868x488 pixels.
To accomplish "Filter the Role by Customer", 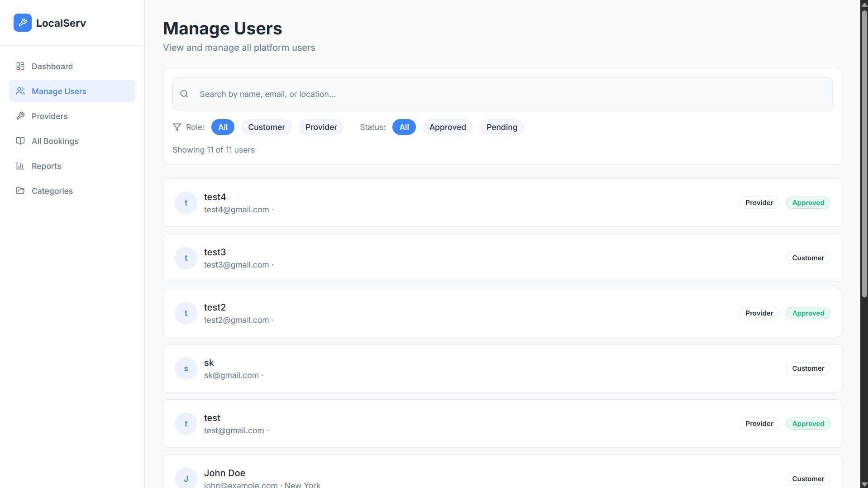I will [267, 127].
